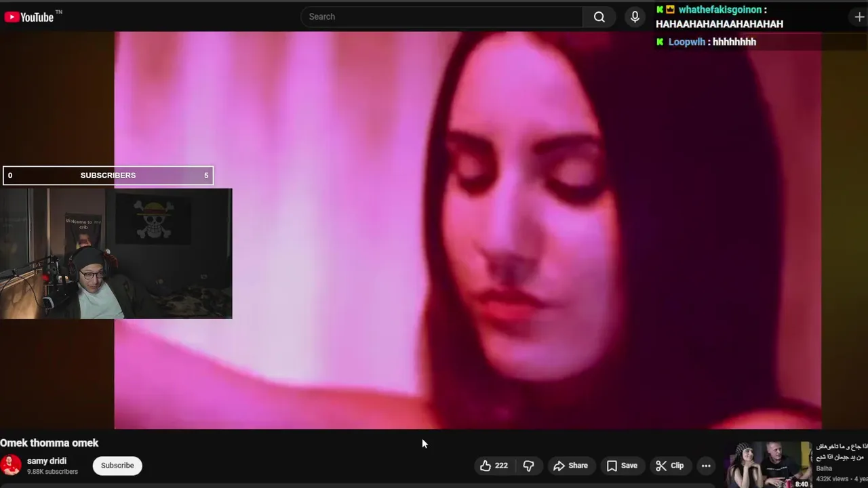The image size is (868, 488).
Task: Click the 222 like count
Action: (x=501, y=466)
